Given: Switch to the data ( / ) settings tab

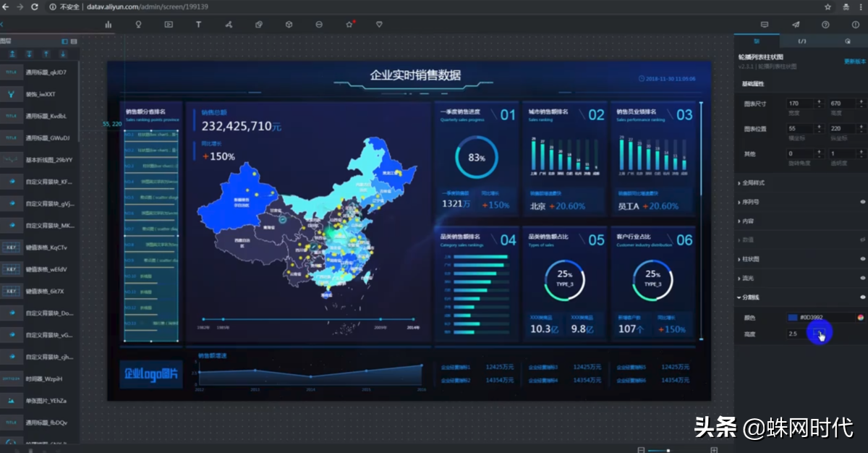Looking at the screenshot, I should pos(801,41).
